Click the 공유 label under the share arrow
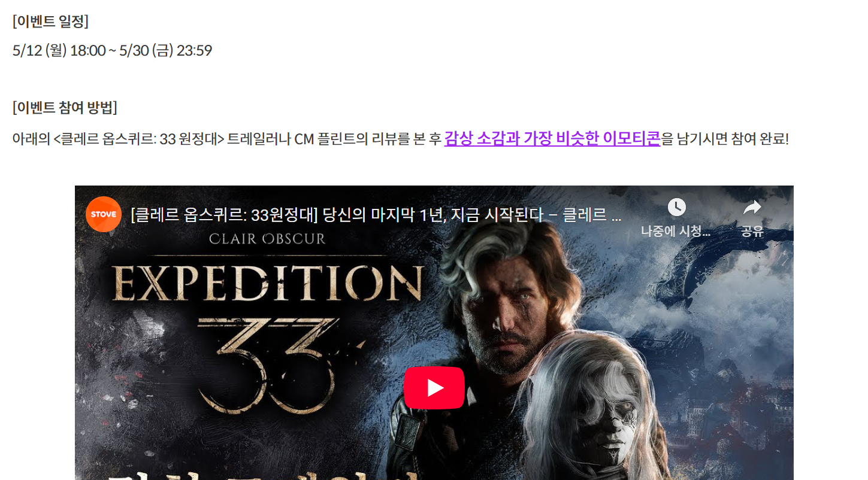The width and height of the screenshot is (868, 480). click(752, 232)
